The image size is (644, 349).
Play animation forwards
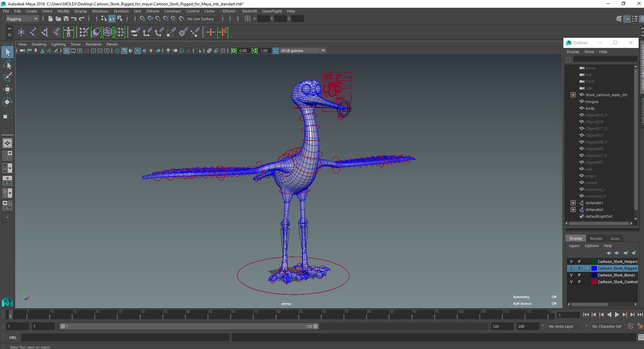click(x=617, y=315)
